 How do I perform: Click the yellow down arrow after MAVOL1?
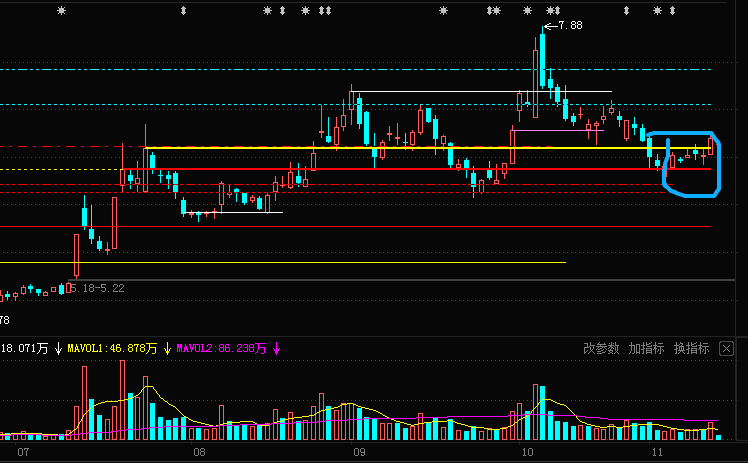click(x=167, y=349)
